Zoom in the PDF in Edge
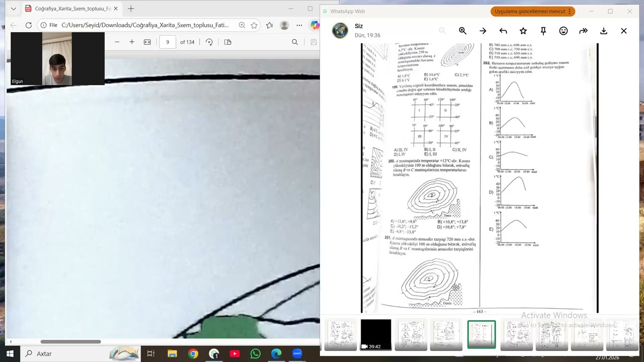This screenshot has height=362, width=644. coord(132,42)
